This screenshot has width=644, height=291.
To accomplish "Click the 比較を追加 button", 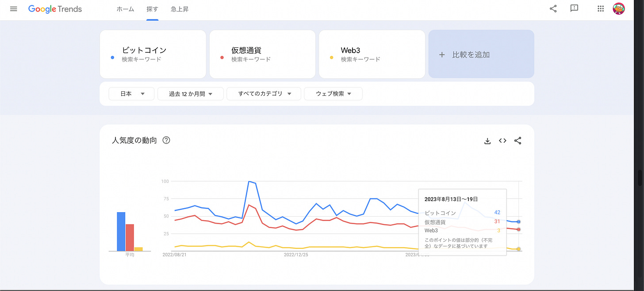I will [x=481, y=54].
